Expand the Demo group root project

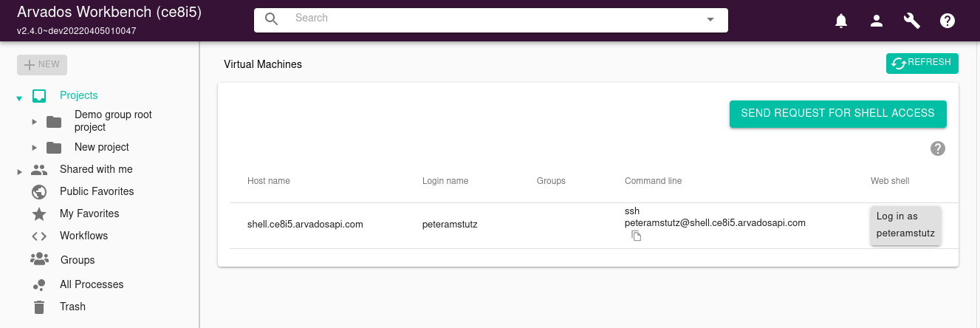[34, 121]
